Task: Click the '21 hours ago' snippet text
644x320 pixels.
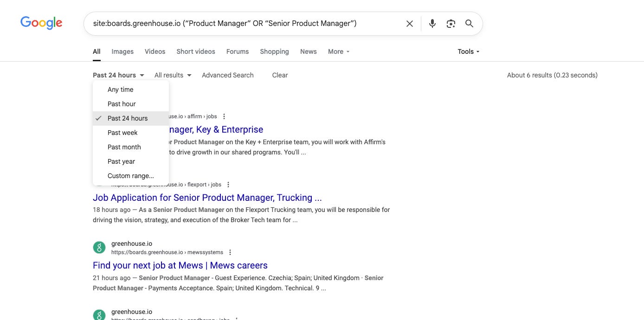Action: tap(112, 278)
